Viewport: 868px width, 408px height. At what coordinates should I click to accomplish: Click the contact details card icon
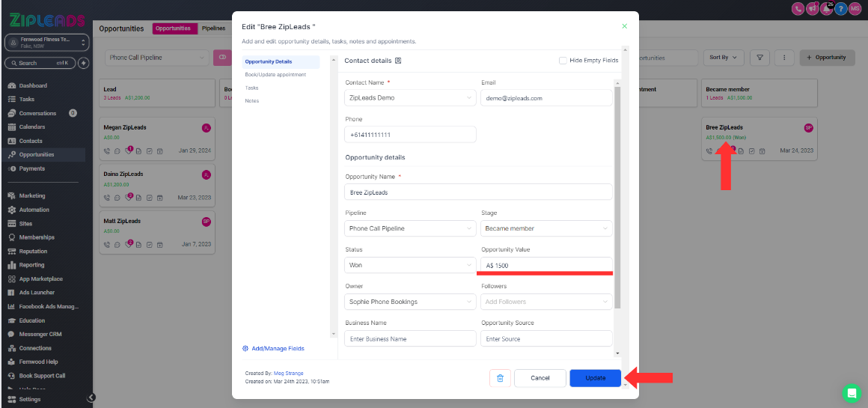(397, 61)
